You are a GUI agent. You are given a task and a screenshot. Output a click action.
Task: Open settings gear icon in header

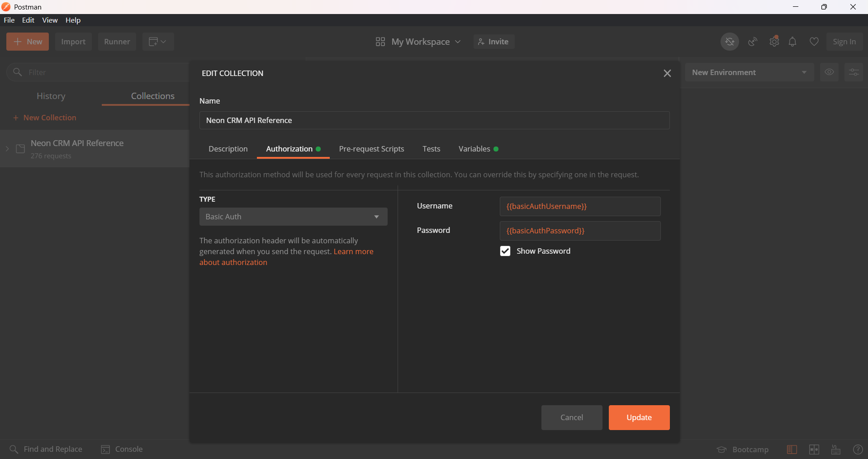(774, 42)
